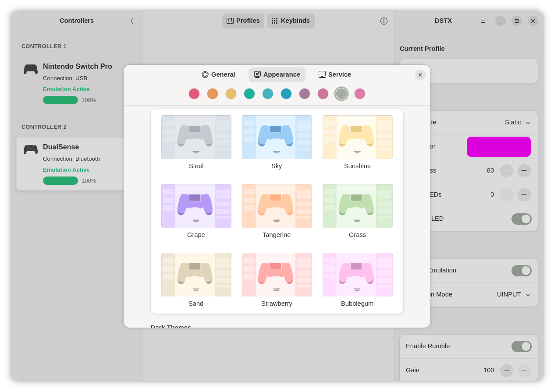554x392 pixels.
Task: Click the info icon in header
Action: point(384,21)
